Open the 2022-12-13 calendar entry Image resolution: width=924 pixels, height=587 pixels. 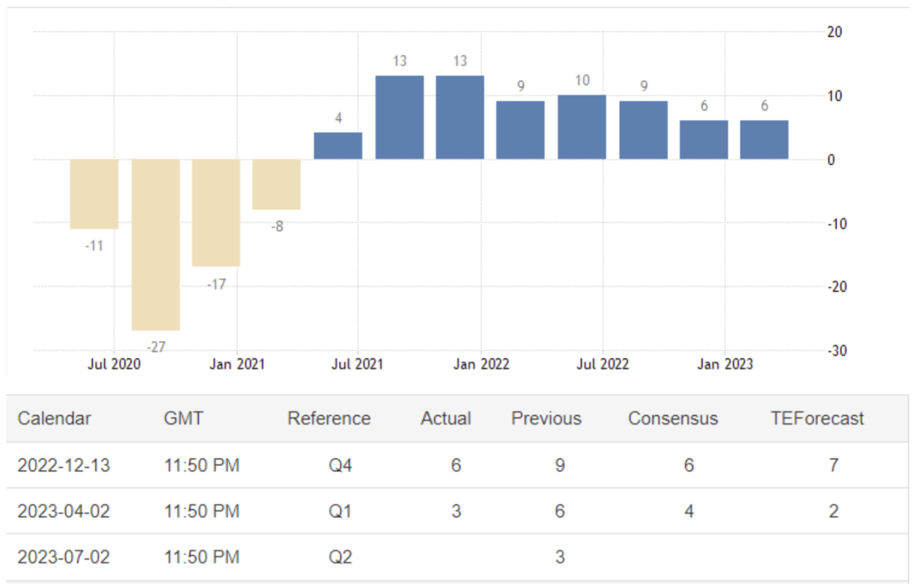(63, 465)
